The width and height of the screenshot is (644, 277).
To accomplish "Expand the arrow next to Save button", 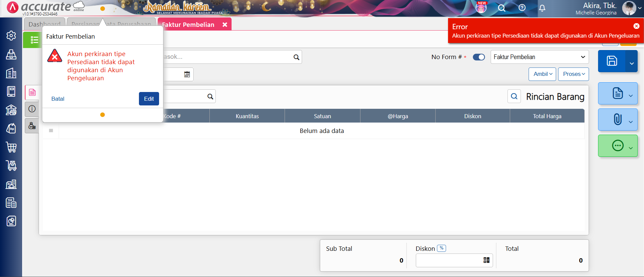I will coord(631,63).
